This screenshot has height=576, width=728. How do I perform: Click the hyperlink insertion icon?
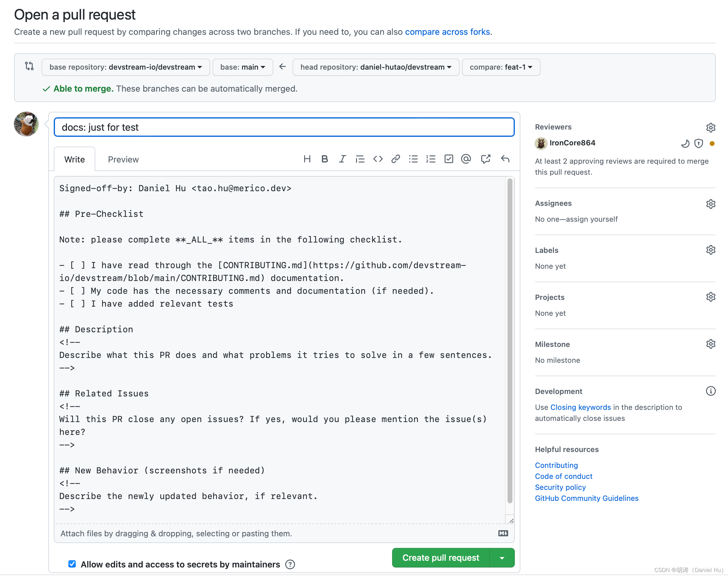[396, 159]
